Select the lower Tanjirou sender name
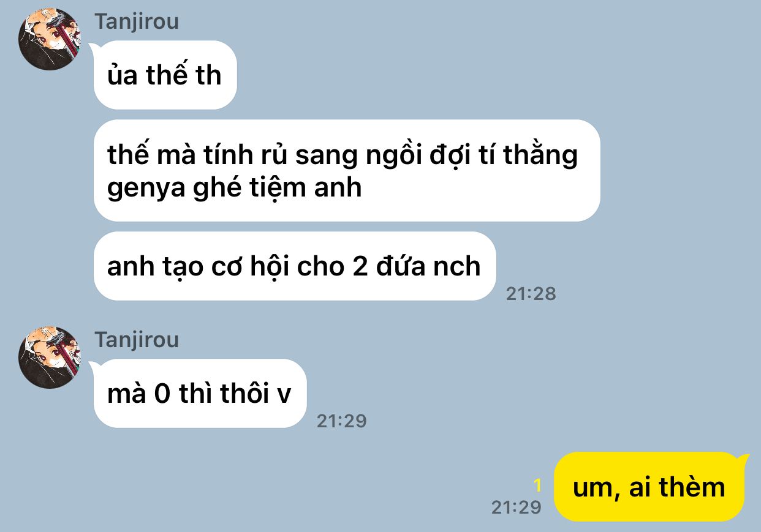 point(137,340)
